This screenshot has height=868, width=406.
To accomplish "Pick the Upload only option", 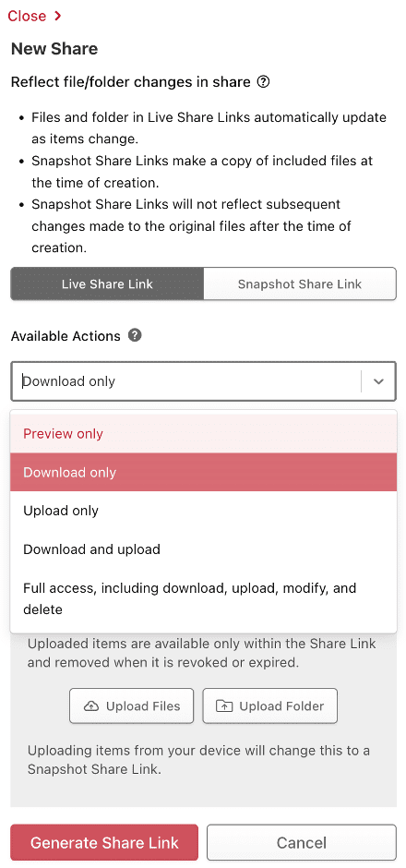I will click(203, 511).
